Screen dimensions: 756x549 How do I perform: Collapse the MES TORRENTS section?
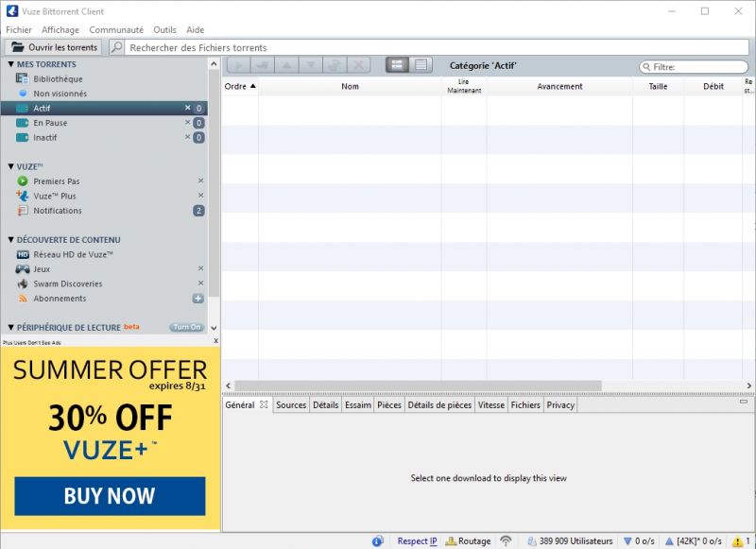point(10,64)
